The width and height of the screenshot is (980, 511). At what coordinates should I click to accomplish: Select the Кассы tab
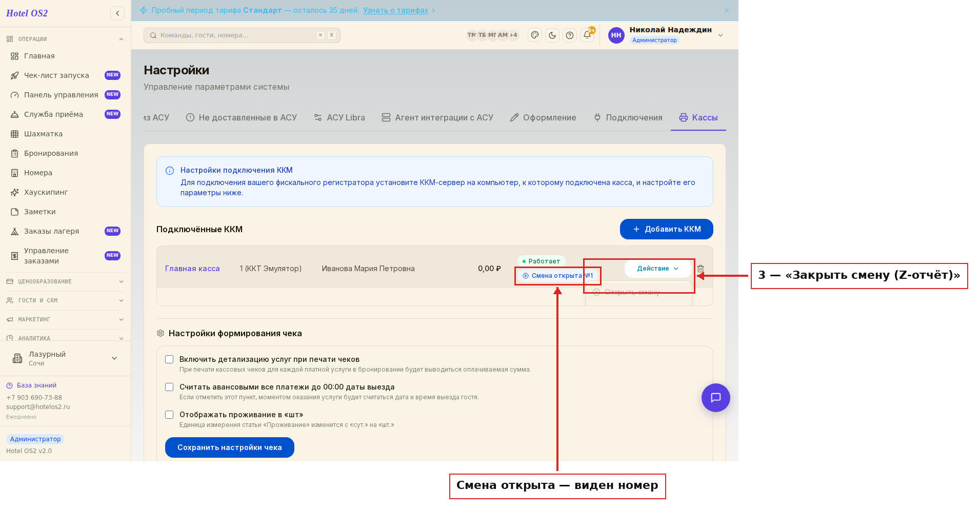point(698,117)
